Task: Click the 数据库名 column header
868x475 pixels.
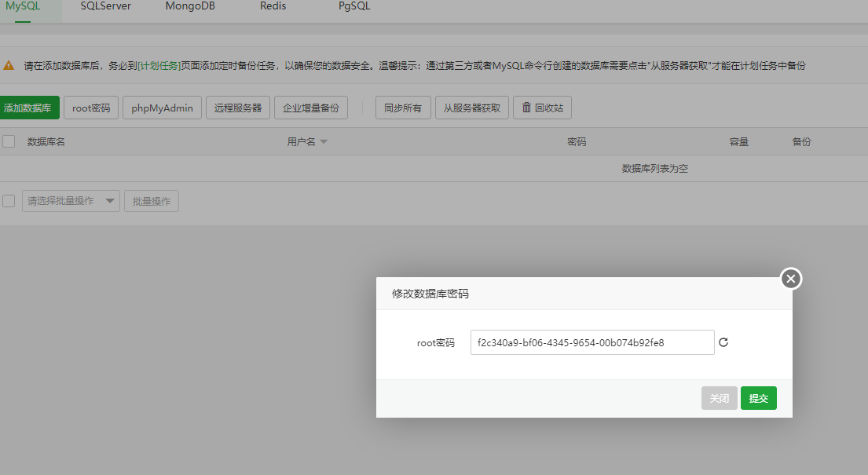Action: point(46,142)
